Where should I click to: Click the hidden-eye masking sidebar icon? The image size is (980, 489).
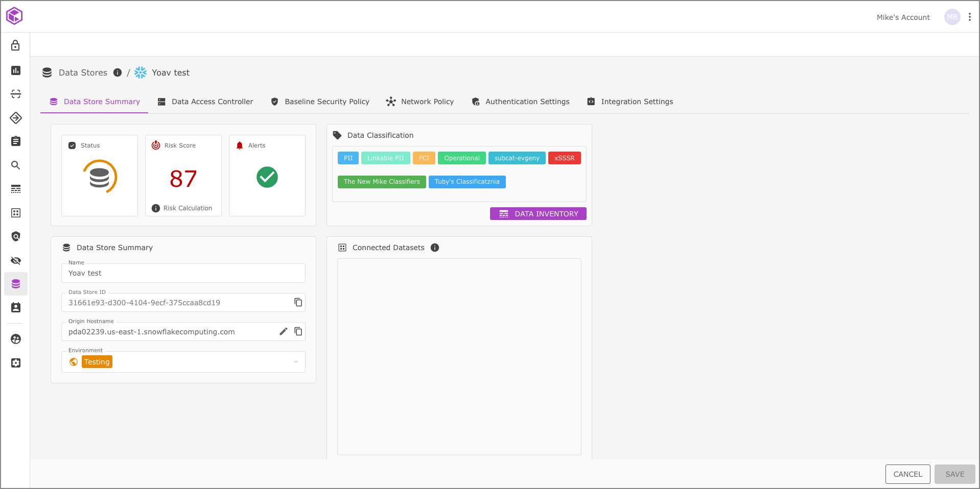click(x=16, y=260)
